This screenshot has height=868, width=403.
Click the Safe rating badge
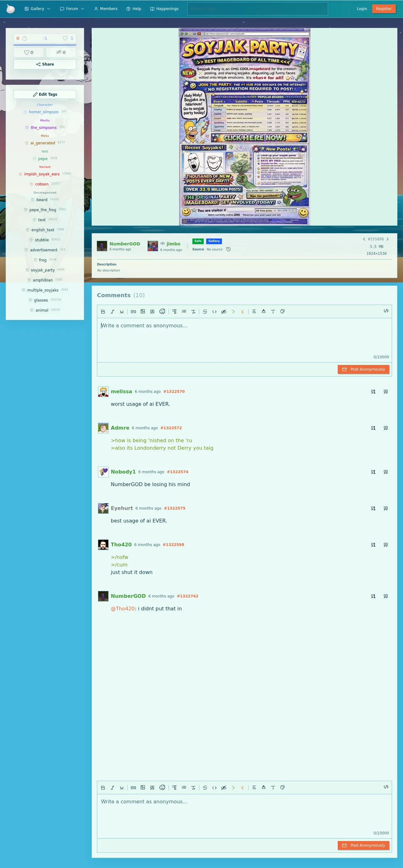click(x=198, y=241)
